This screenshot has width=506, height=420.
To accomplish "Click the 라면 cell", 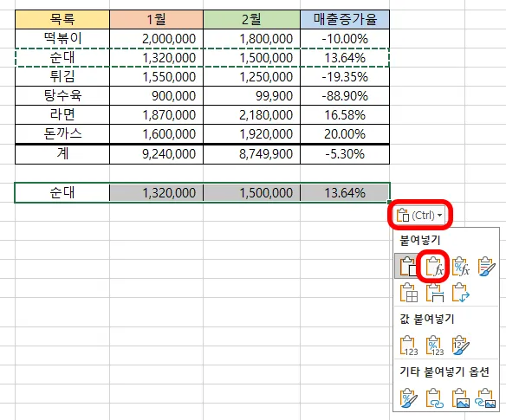I will pos(62,115).
